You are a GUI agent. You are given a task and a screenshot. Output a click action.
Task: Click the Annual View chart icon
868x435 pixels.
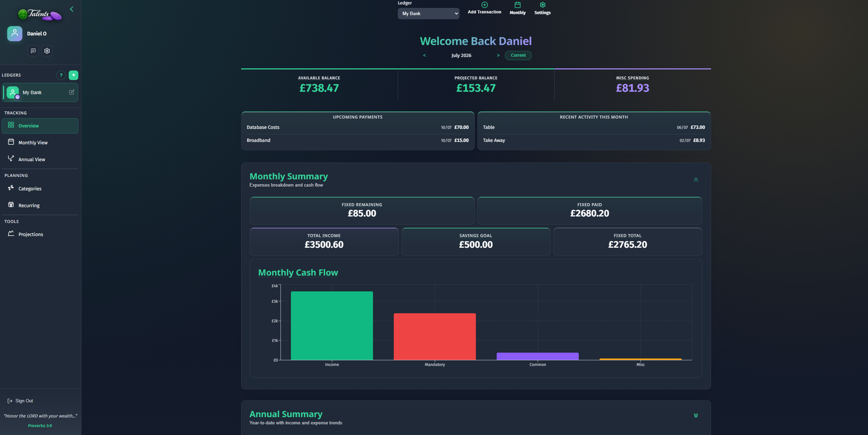pyautogui.click(x=11, y=158)
